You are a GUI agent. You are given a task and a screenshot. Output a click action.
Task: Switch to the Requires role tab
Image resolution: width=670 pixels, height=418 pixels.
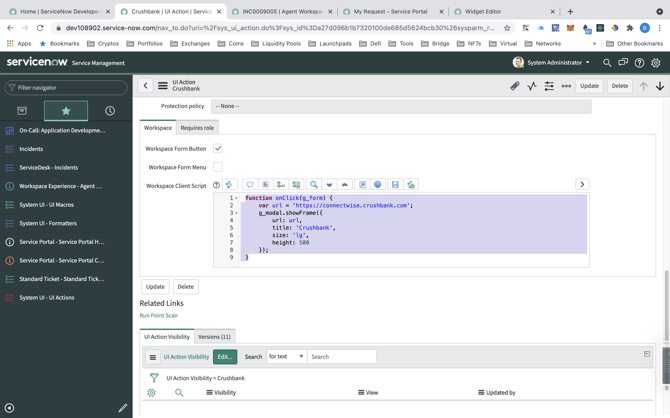click(x=197, y=128)
